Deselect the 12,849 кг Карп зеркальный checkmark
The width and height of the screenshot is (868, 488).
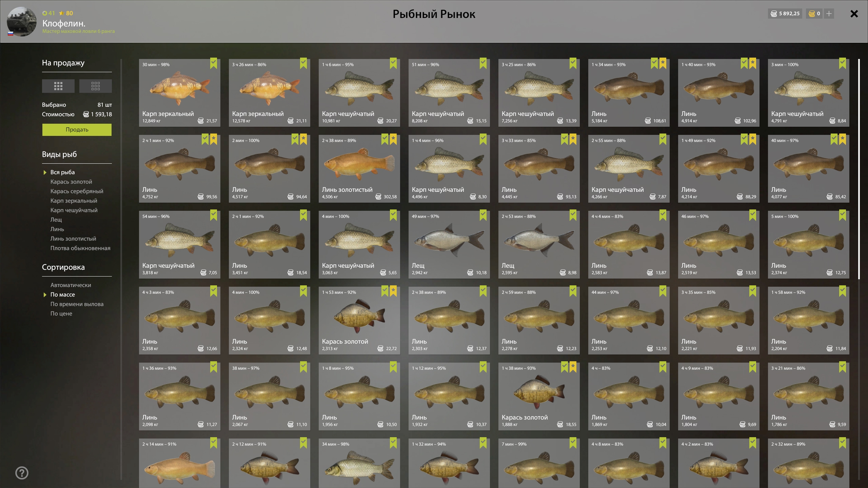click(x=214, y=63)
